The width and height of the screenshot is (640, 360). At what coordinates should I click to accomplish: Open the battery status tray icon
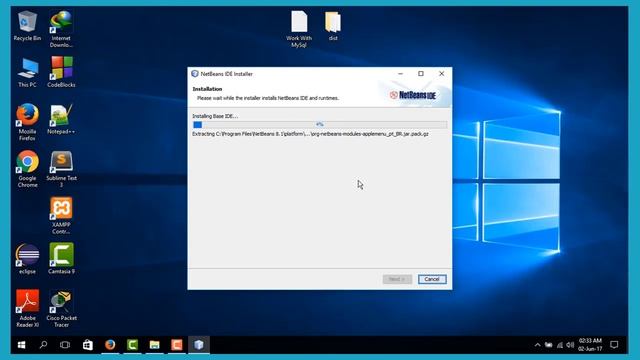[549, 345]
